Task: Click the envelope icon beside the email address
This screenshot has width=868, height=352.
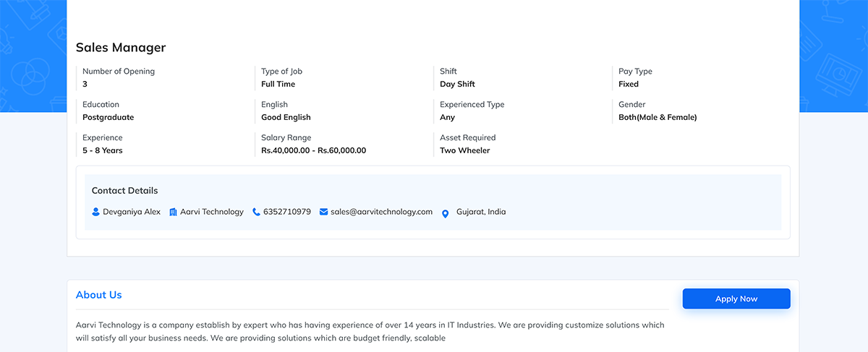Action: pos(323,213)
